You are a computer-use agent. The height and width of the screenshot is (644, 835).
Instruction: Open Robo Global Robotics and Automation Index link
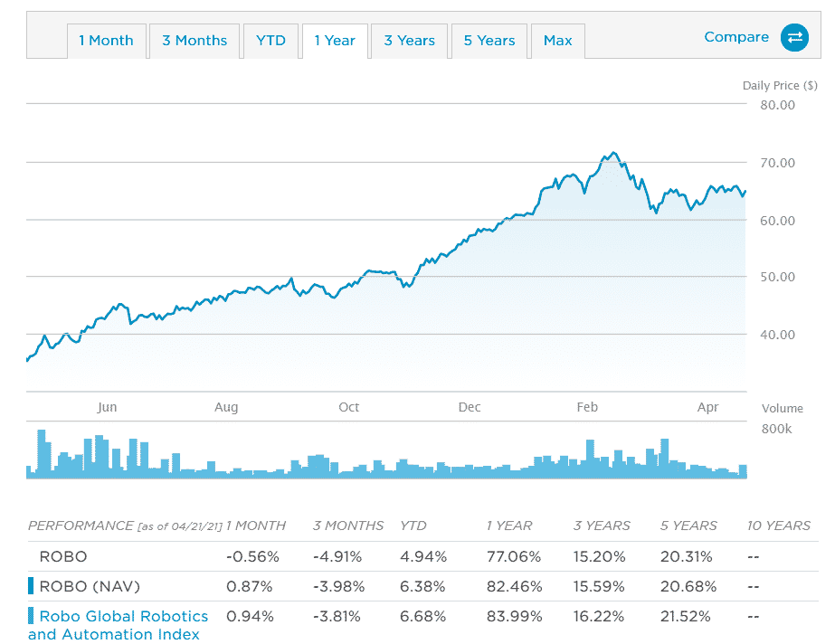pyautogui.click(x=118, y=625)
